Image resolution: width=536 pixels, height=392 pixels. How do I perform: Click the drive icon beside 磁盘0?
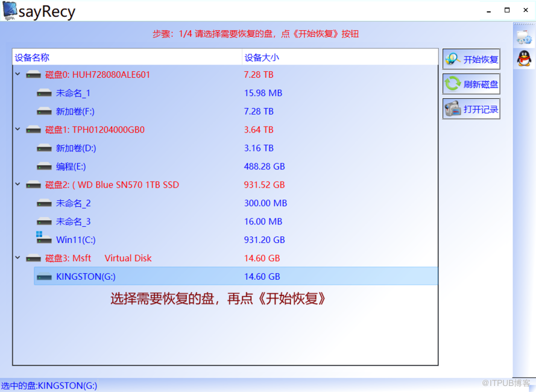34,75
